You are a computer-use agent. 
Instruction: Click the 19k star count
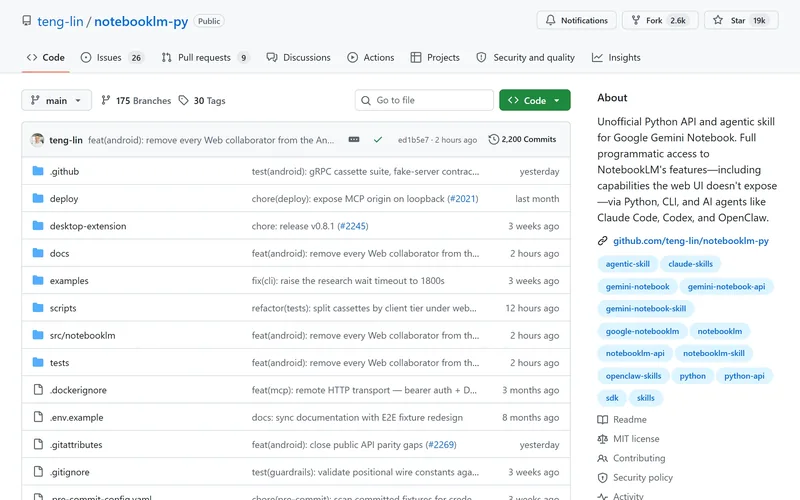click(x=759, y=20)
